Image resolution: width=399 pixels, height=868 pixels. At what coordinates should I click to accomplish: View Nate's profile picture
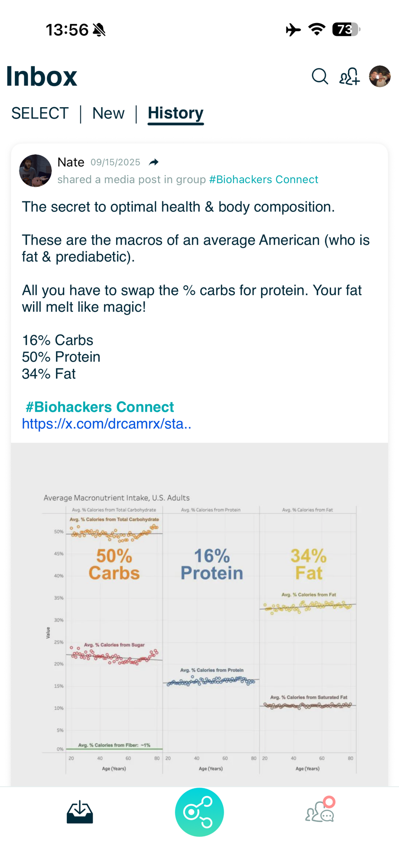pyautogui.click(x=35, y=171)
